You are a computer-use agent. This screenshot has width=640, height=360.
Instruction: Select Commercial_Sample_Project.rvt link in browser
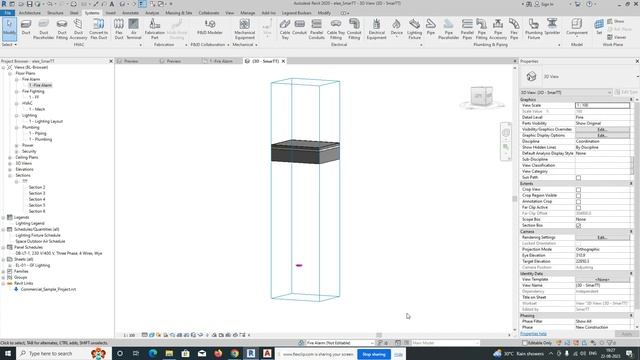[x=48, y=289]
